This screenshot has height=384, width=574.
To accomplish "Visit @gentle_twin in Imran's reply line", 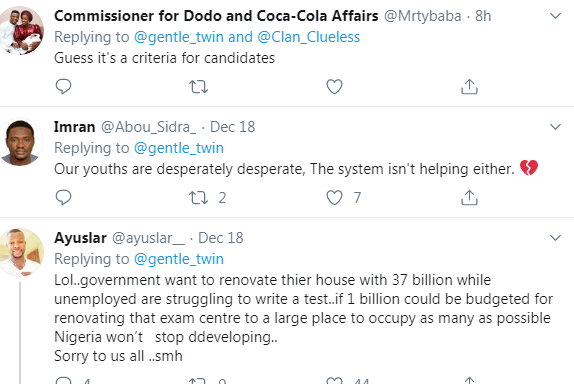I will tap(179, 148).
